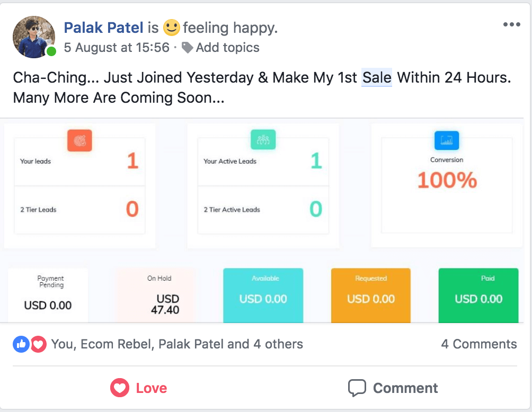Open the 4 Comments link

479,344
